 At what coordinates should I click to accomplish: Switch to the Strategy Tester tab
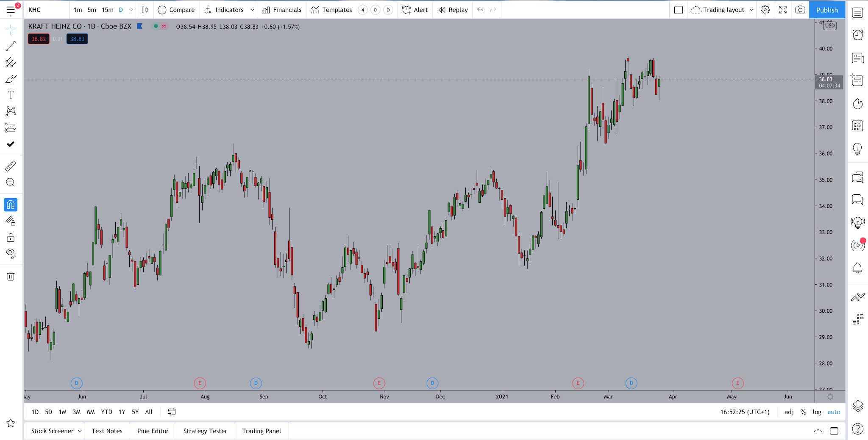click(x=205, y=431)
